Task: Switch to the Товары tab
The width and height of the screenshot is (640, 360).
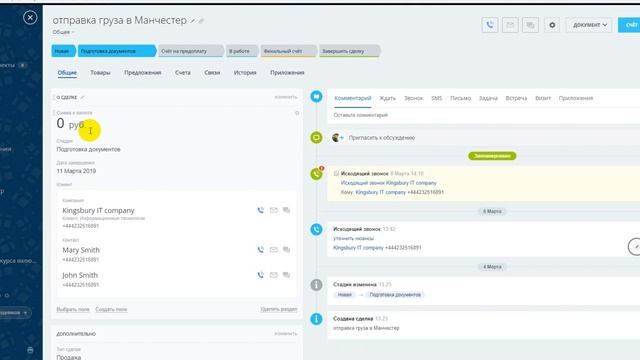Action: pyautogui.click(x=100, y=73)
